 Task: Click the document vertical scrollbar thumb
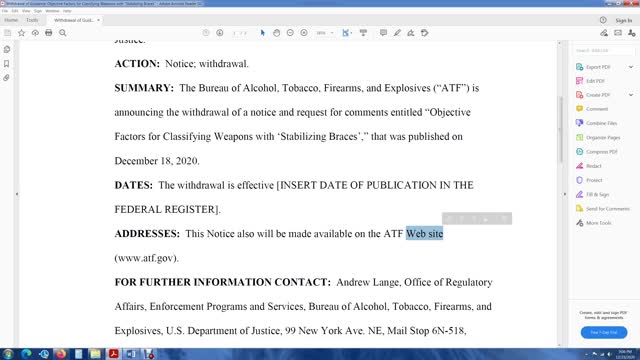(560, 129)
